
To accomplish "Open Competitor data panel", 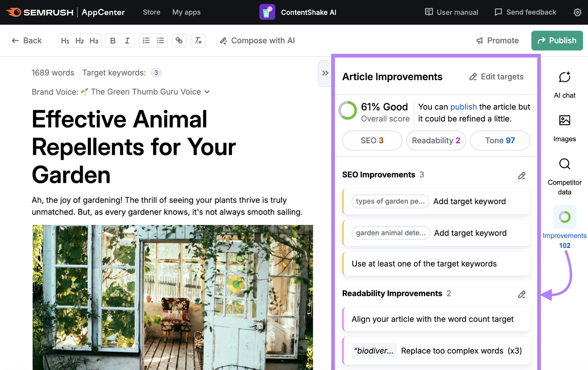I will tap(564, 177).
